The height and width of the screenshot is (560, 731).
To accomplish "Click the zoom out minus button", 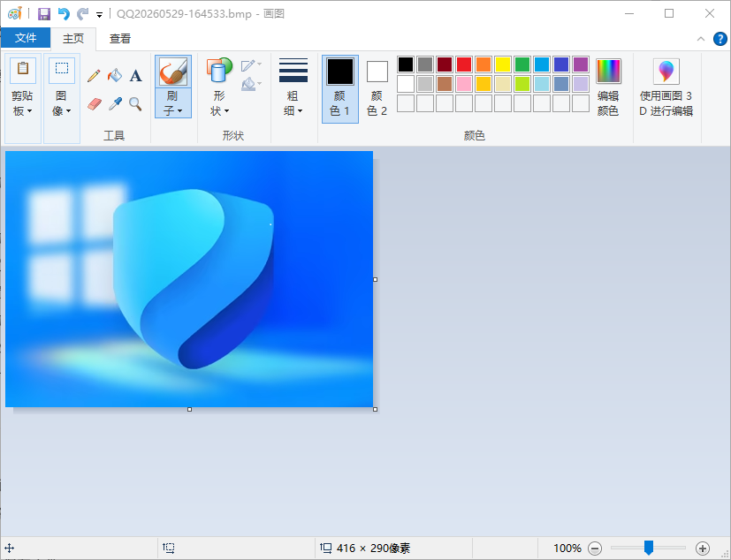I will [594, 549].
